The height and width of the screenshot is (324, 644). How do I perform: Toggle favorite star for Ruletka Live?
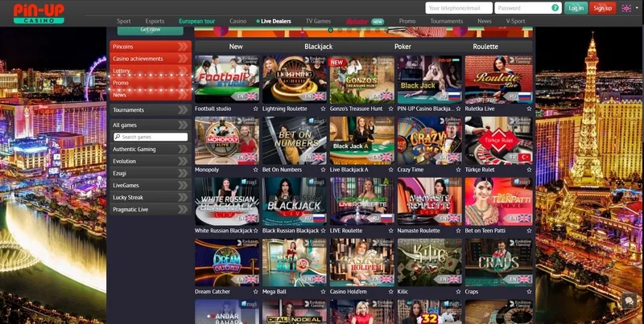(x=529, y=109)
